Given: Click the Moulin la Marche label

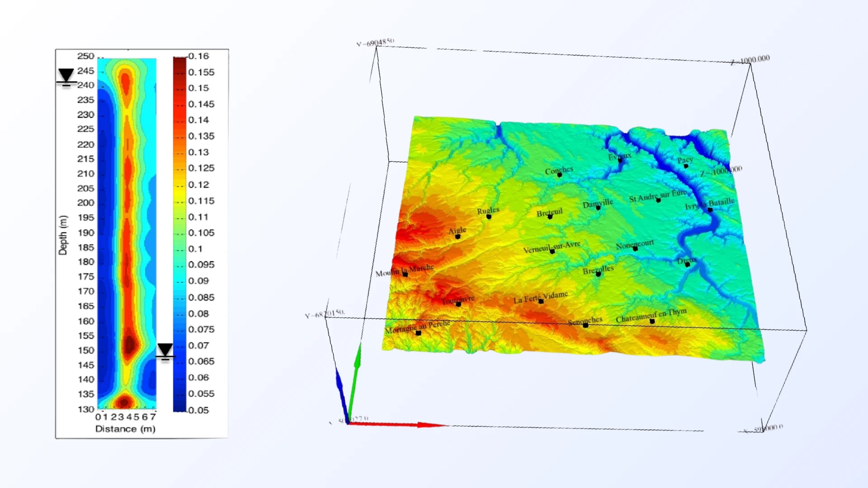Looking at the screenshot, I should coord(405,270).
